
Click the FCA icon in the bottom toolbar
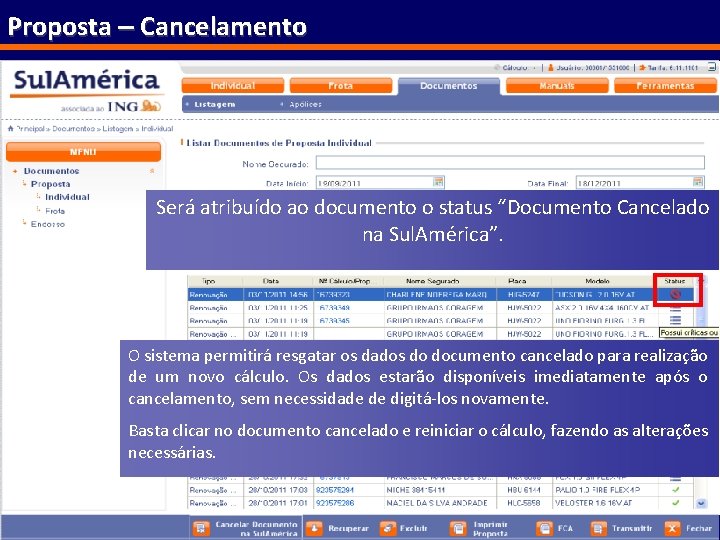pyautogui.click(x=544, y=529)
